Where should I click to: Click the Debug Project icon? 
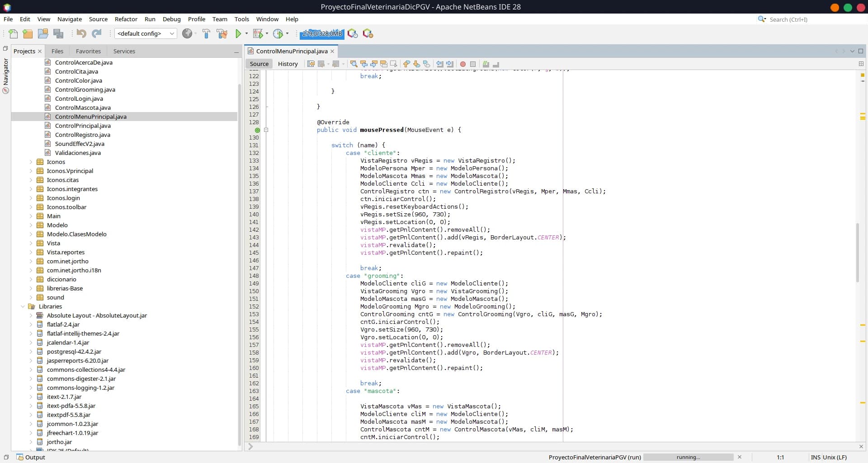coord(258,34)
